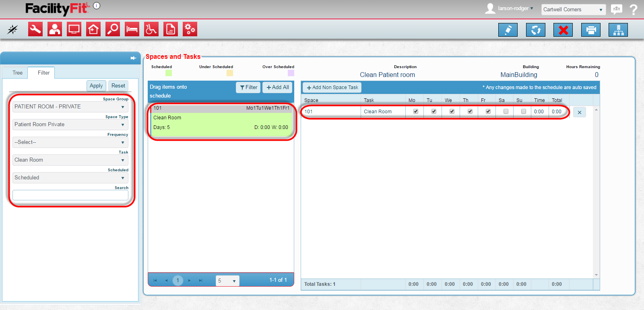Image resolution: width=644 pixels, height=310 pixels.
Task: Click the green Scheduled legend swatch
Action: [x=169, y=73]
